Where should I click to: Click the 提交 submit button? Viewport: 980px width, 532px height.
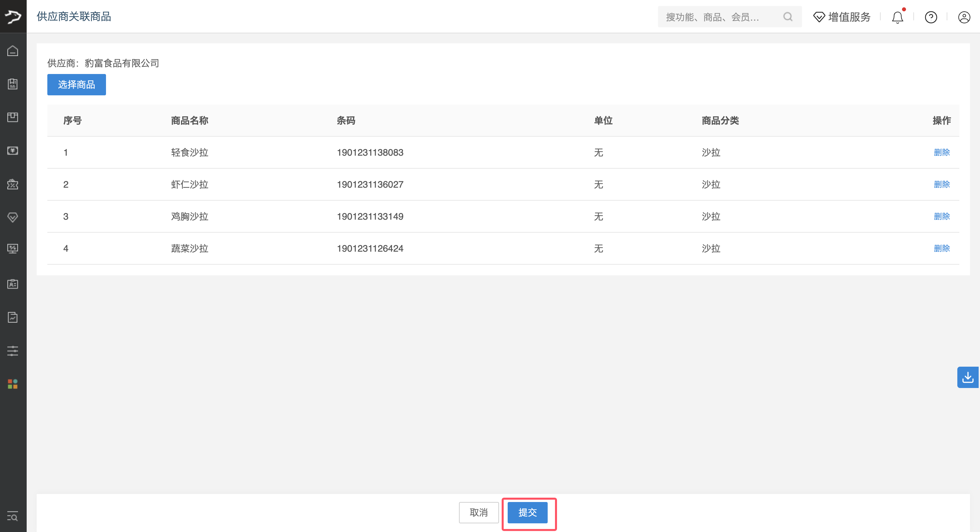pos(527,512)
